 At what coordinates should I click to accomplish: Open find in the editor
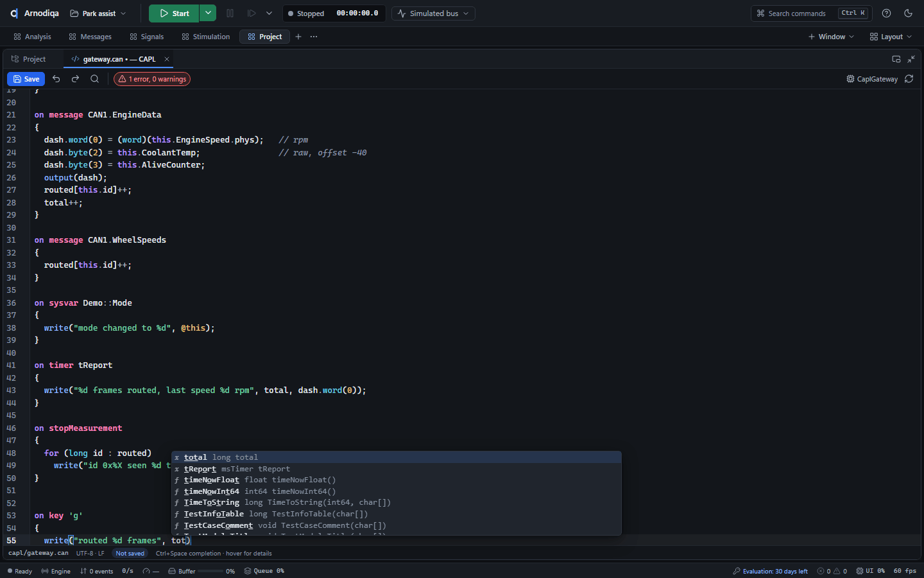[94, 79]
